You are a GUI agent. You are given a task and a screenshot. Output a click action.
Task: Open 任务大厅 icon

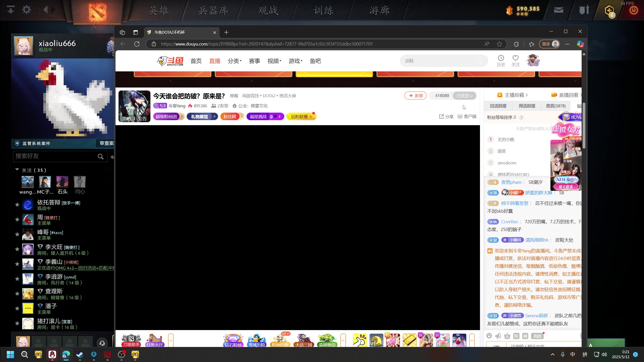[x=155, y=340]
